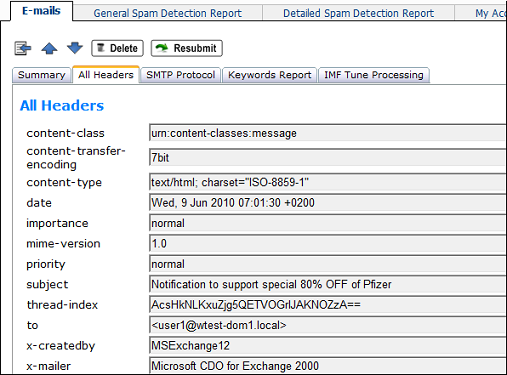507x375 pixels.
Task: Click the date value field
Action: pyautogui.click(x=328, y=203)
